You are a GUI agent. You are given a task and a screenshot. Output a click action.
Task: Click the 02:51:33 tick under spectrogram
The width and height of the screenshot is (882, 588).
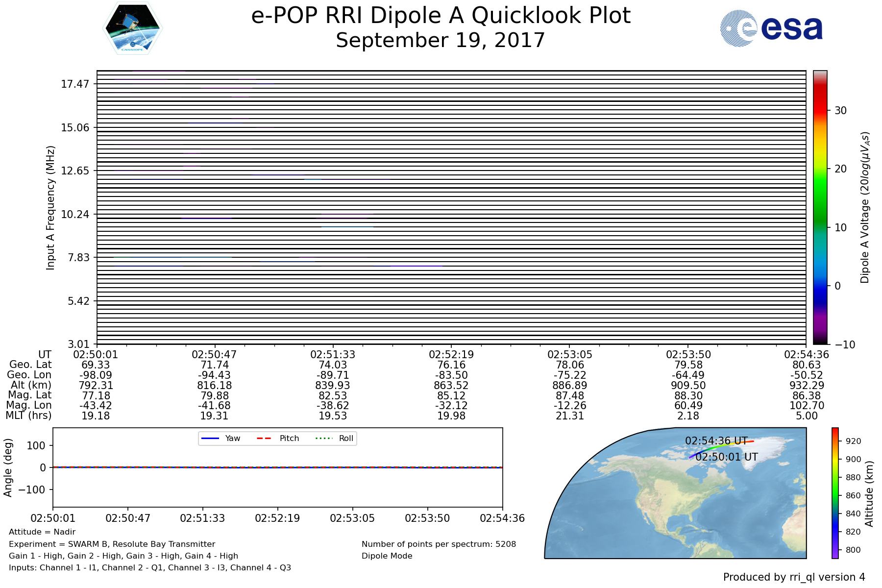[x=333, y=354]
